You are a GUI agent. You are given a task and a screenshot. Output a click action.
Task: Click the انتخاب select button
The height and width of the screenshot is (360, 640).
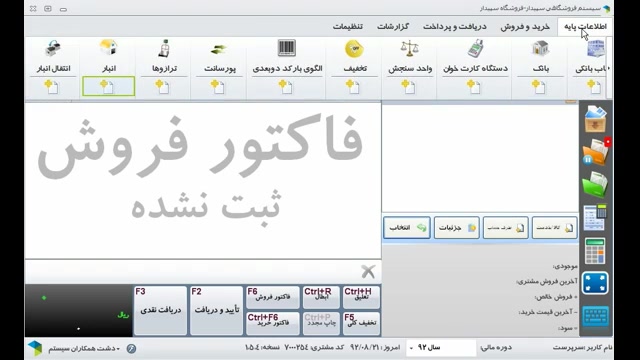pyautogui.click(x=407, y=228)
